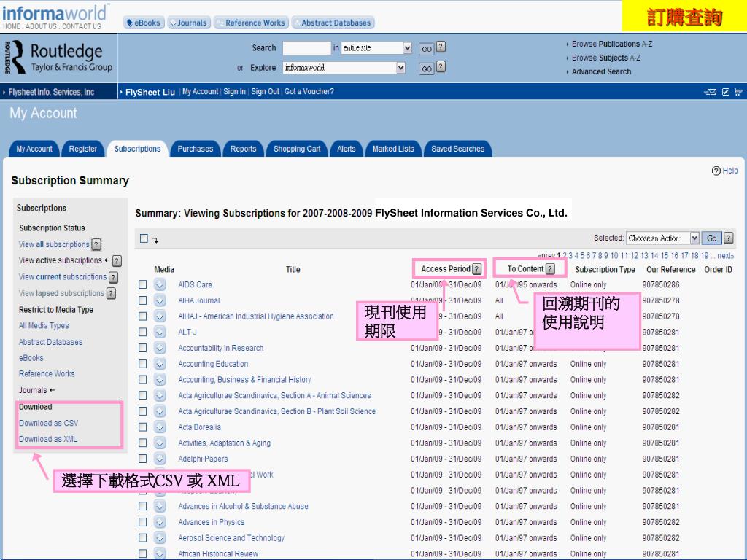Click help icon next to View active subscriptions
Image resolution: width=747 pixels, height=560 pixels.
[117, 260]
